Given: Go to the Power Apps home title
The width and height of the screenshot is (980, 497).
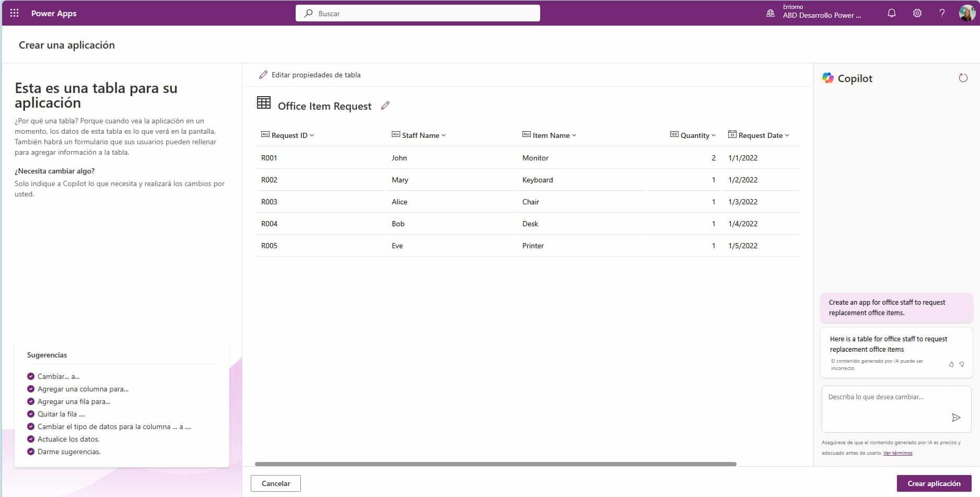Looking at the screenshot, I should 54,13.
